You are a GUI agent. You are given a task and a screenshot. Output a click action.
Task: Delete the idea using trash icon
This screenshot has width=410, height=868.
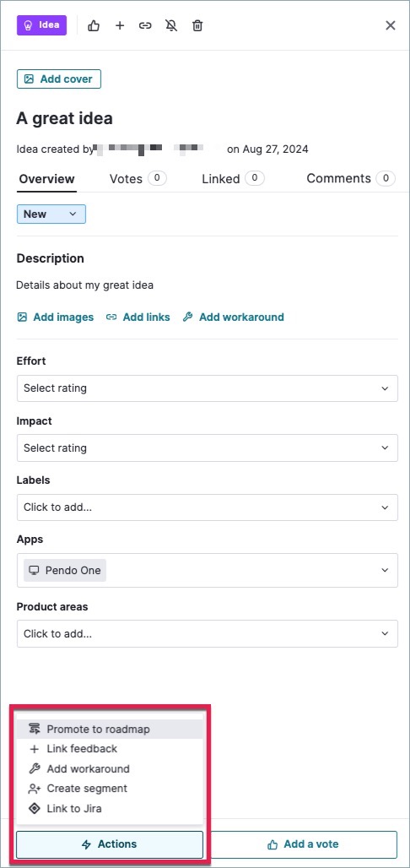coord(197,25)
